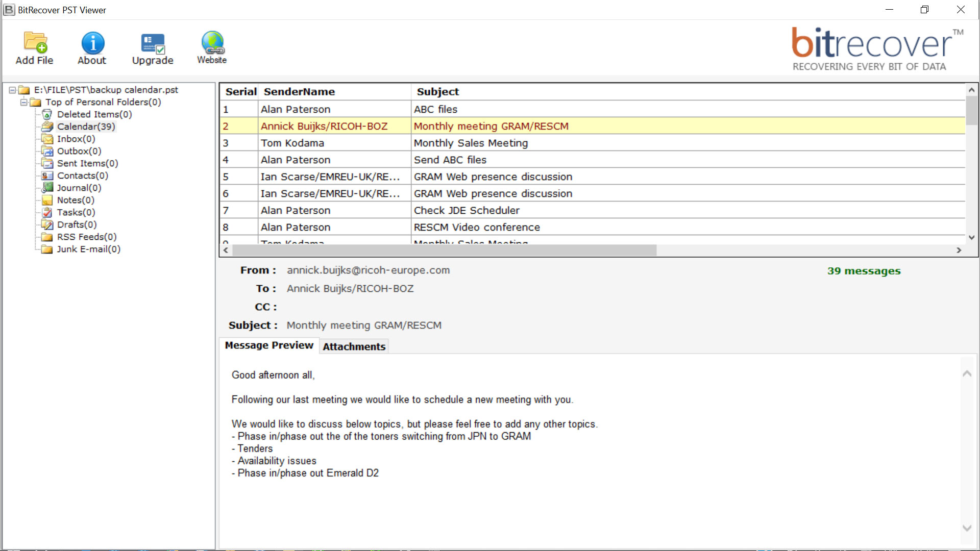The width and height of the screenshot is (980, 551).
Task: Select Junk E-mail(0) folder label
Action: (89, 249)
